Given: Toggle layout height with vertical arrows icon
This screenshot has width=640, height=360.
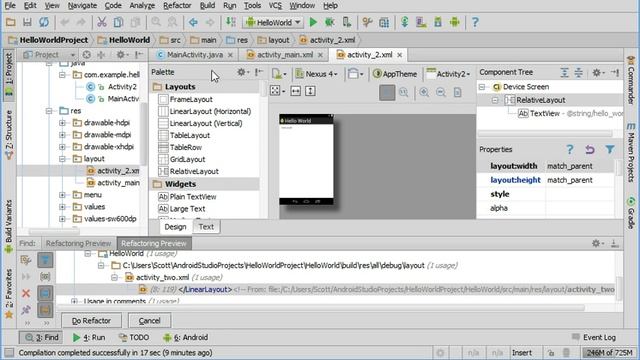Looking at the screenshot, I should pos(310,91).
